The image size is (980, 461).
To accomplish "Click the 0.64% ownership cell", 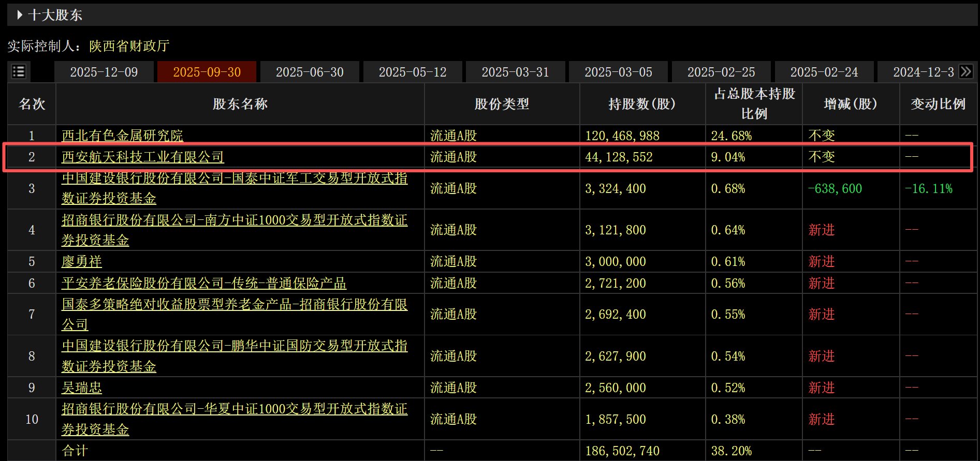I will pyautogui.click(x=728, y=230).
